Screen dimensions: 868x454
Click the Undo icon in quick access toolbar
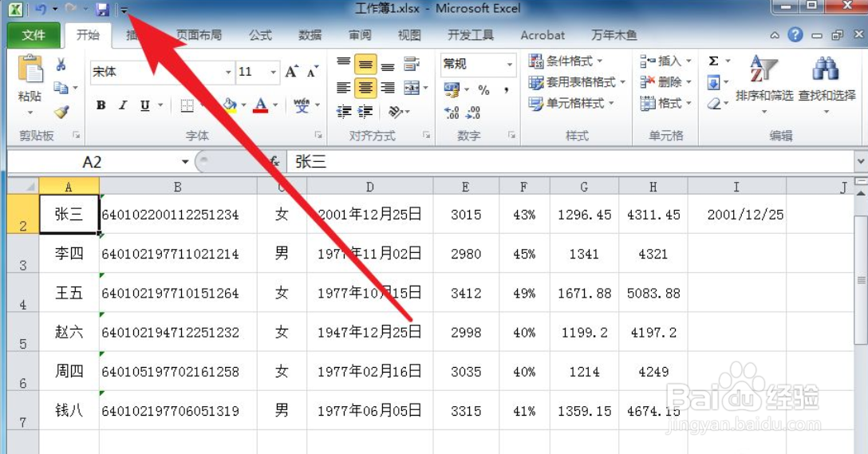41,9
